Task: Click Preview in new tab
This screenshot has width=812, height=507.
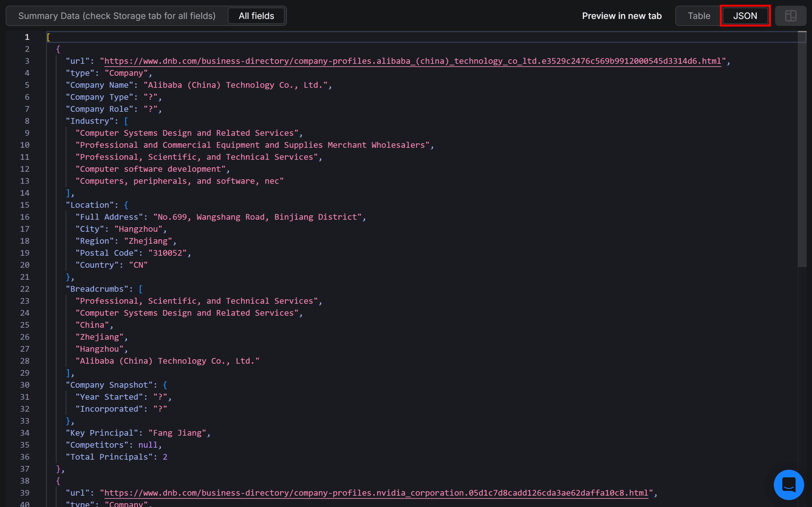Action: coord(622,16)
